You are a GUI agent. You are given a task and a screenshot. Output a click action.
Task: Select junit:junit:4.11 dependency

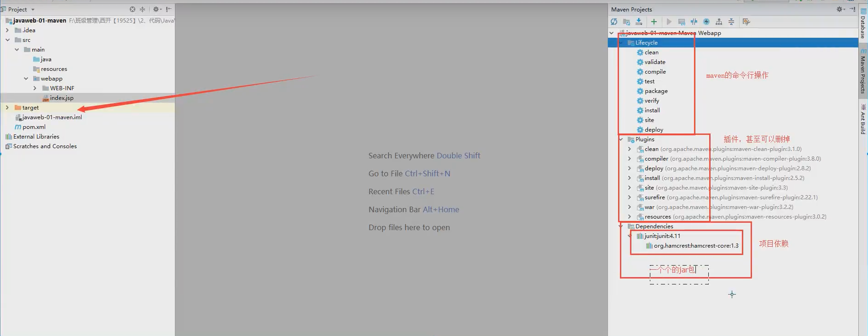662,236
